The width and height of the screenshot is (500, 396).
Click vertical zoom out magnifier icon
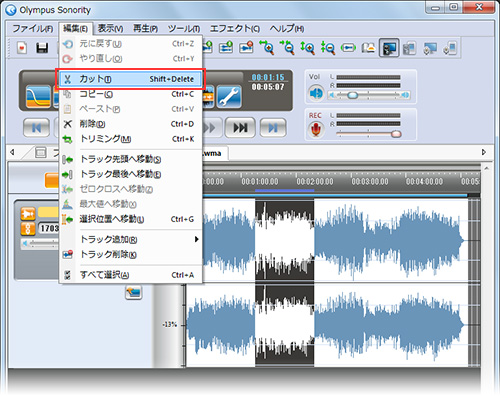click(328, 47)
